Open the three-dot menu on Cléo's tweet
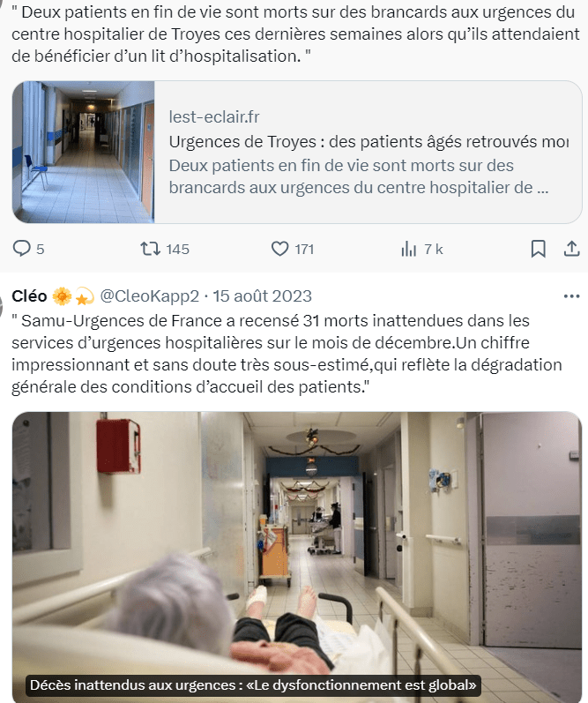This screenshot has height=703, width=588. [x=571, y=296]
